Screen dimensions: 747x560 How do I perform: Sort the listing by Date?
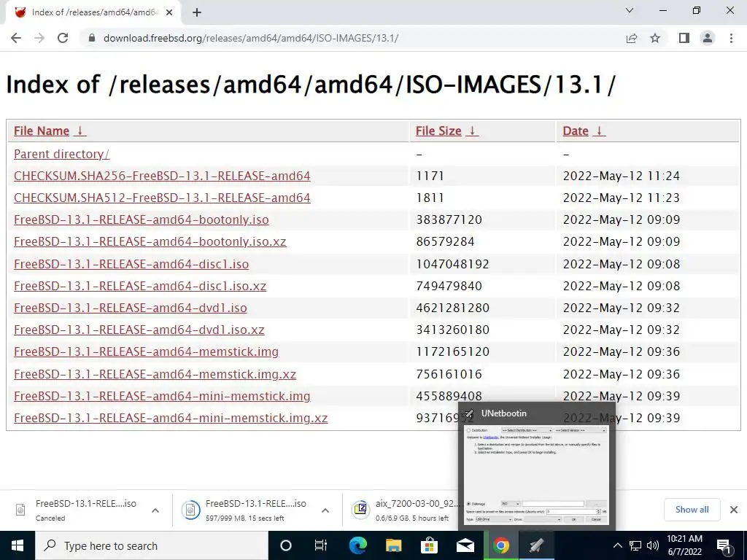[x=576, y=131]
